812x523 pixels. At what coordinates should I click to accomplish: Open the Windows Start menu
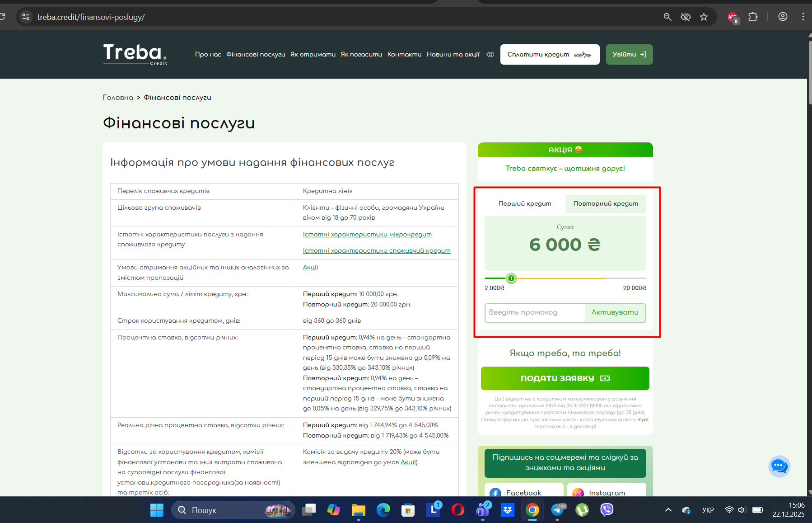157,510
